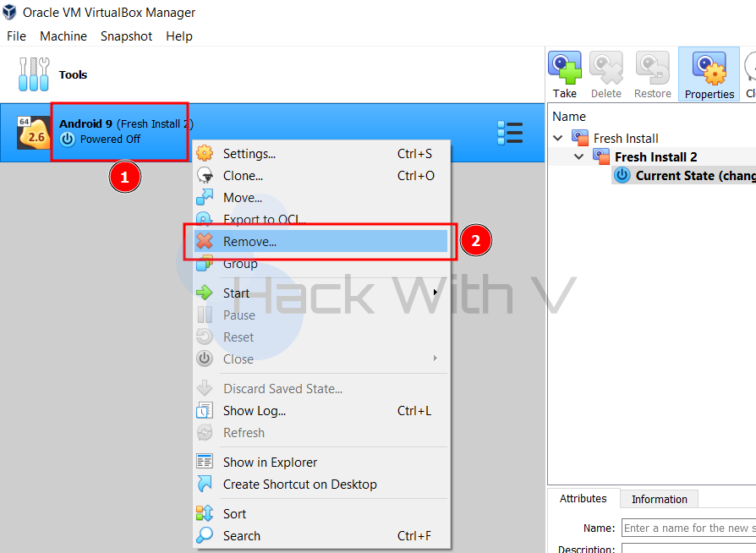This screenshot has width=756, height=553.
Task: Click the VirtualBox app icon in title bar
Action: pos(9,12)
